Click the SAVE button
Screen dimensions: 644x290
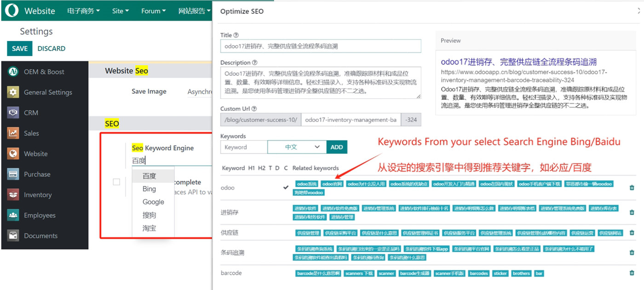point(20,48)
